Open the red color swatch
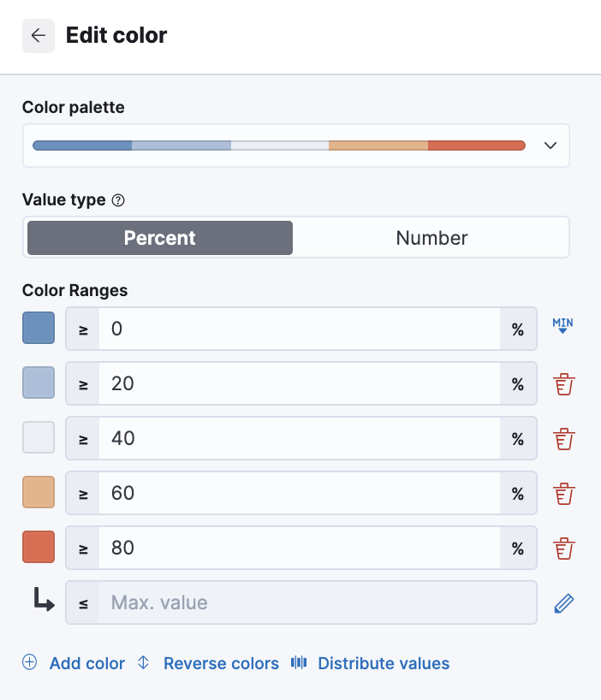Screen dimensions: 601x700 tap(39, 548)
